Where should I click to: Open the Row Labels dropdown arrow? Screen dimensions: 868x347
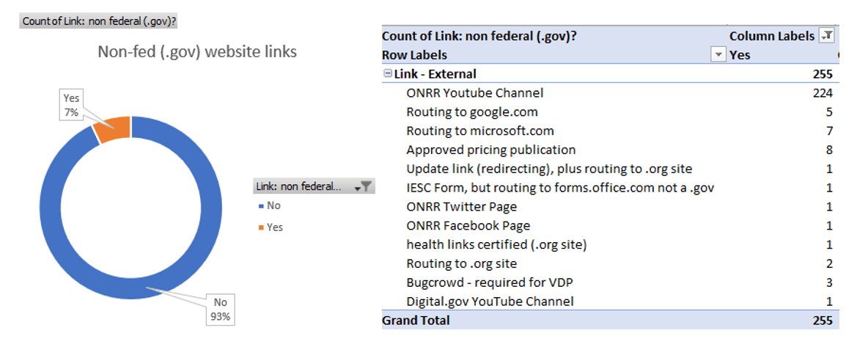pyautogui.click(x=718, y=55)
